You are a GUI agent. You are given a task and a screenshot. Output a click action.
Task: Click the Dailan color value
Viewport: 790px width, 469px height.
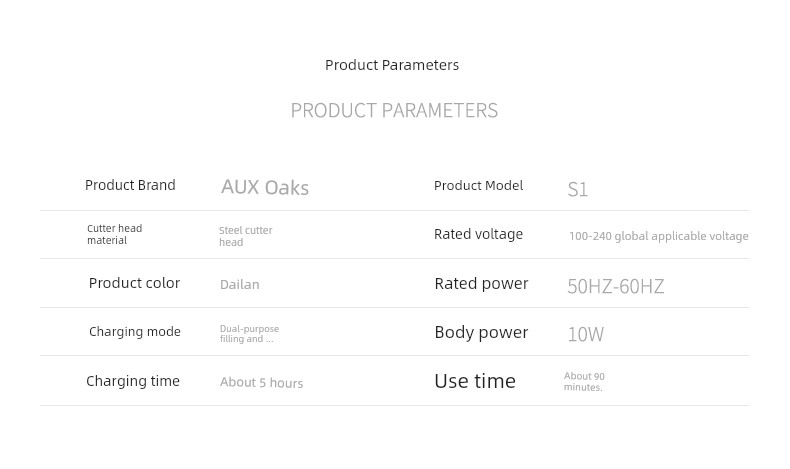[239, 285]
